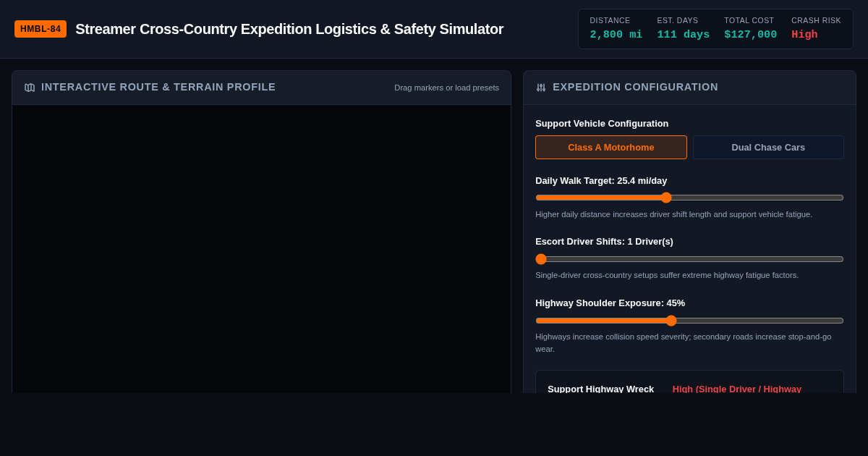868x456 pixels.
Task: Click the interactive route map canvas
Action: click(x=261, y=249)
